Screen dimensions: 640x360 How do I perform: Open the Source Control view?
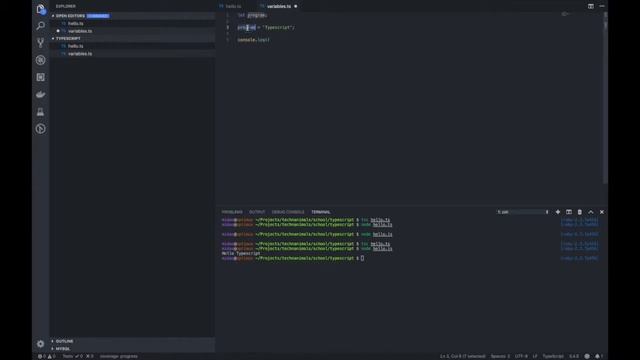tap(40, 43)
